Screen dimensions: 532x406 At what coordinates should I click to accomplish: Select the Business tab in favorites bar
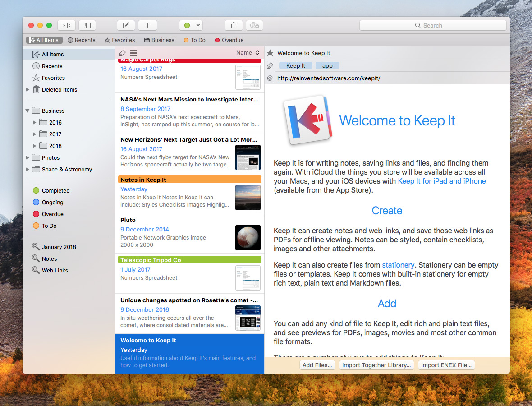159,40
